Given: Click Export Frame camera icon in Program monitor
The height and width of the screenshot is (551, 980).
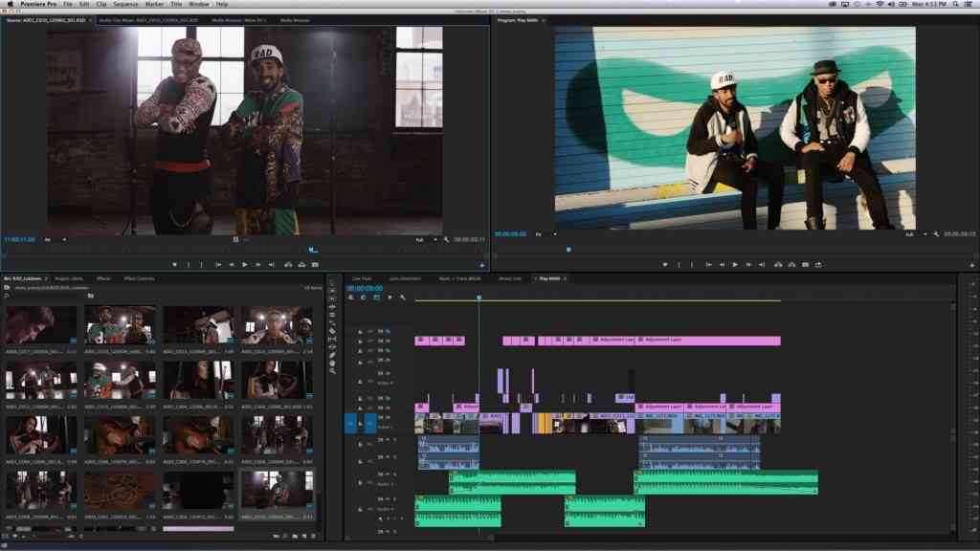Looking at the screenshot, I should 805,264.
